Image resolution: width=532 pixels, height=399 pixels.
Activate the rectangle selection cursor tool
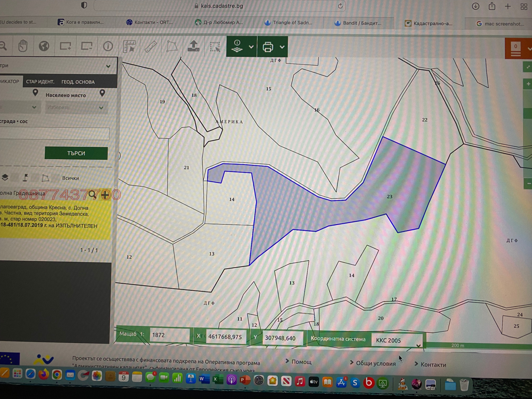pos(215,47)
